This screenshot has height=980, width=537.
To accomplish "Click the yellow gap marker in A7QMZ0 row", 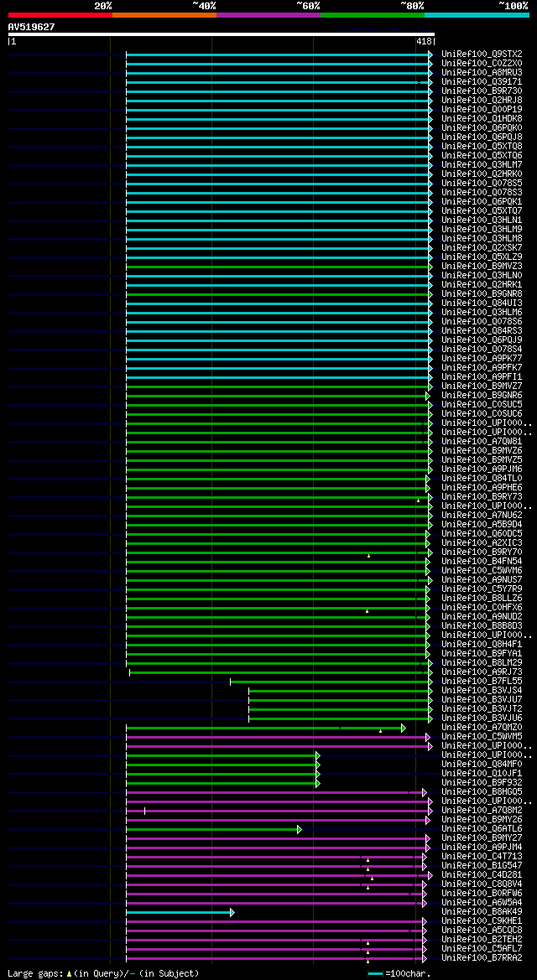I will click(x=381, y=731).
